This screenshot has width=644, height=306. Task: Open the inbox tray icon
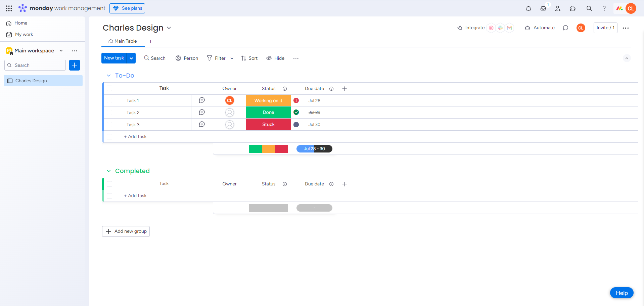(x=543, y=8)
